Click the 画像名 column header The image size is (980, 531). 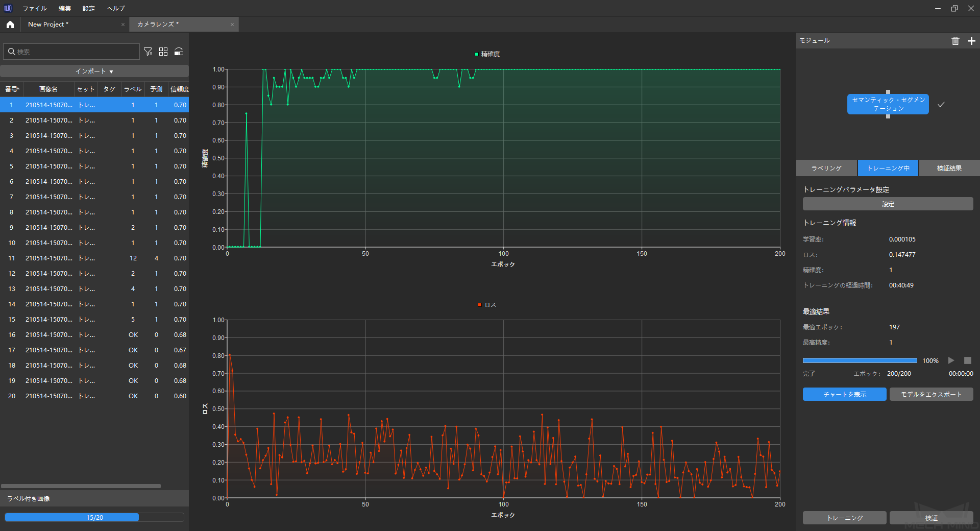click(x=48, y=89)
